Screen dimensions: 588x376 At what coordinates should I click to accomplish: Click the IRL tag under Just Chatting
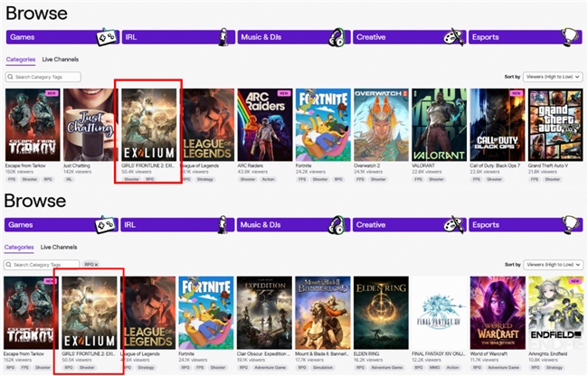pos(69,179)
